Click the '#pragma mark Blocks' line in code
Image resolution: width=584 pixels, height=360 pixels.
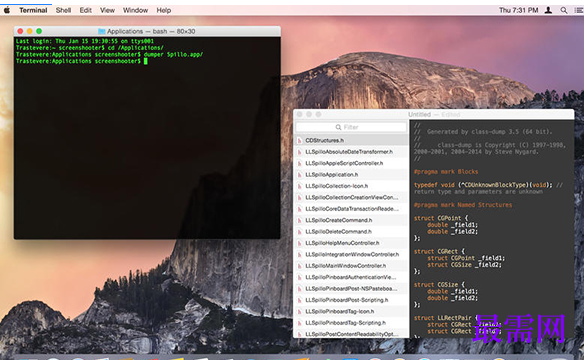pos(446,172)
